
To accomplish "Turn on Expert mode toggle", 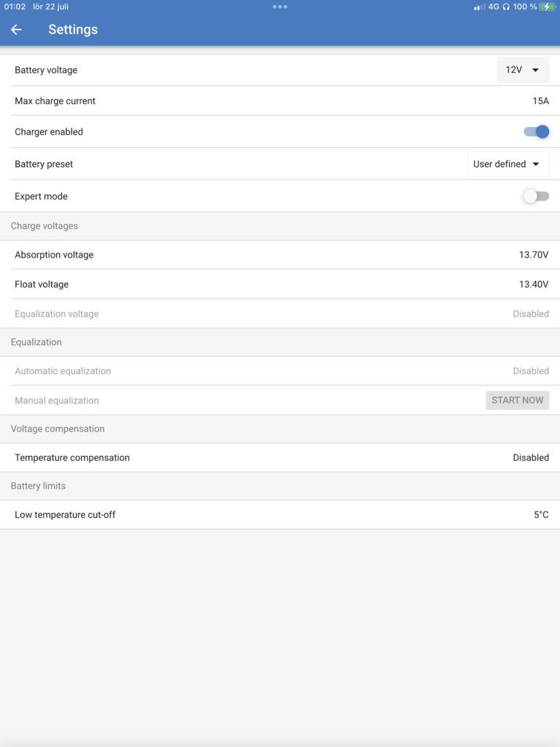I will [536, 196].
